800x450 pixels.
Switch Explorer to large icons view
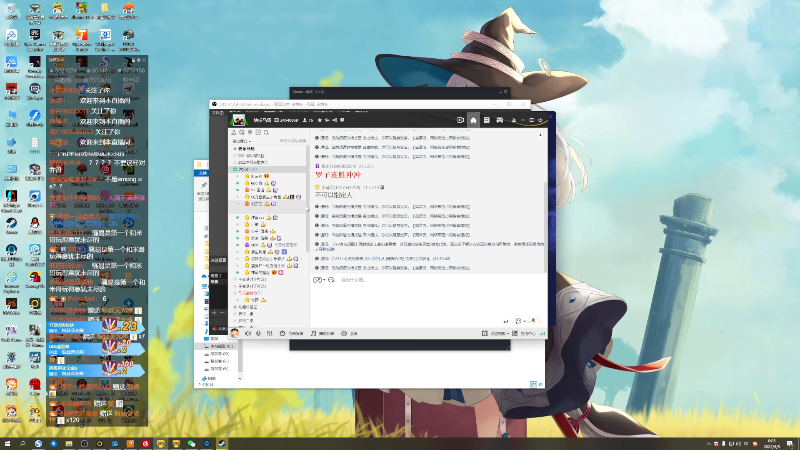(x=540, y=384)
